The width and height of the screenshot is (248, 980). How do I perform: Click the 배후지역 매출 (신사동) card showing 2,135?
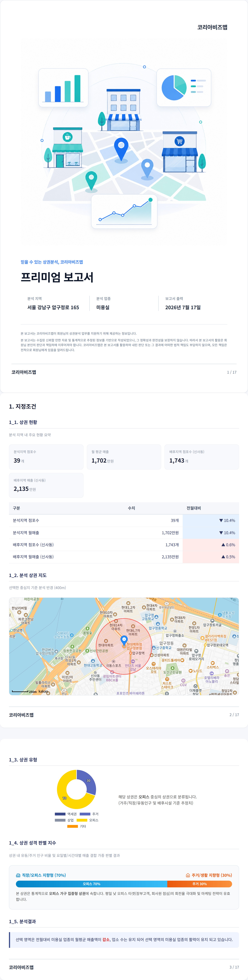click(x=46, y=485)
